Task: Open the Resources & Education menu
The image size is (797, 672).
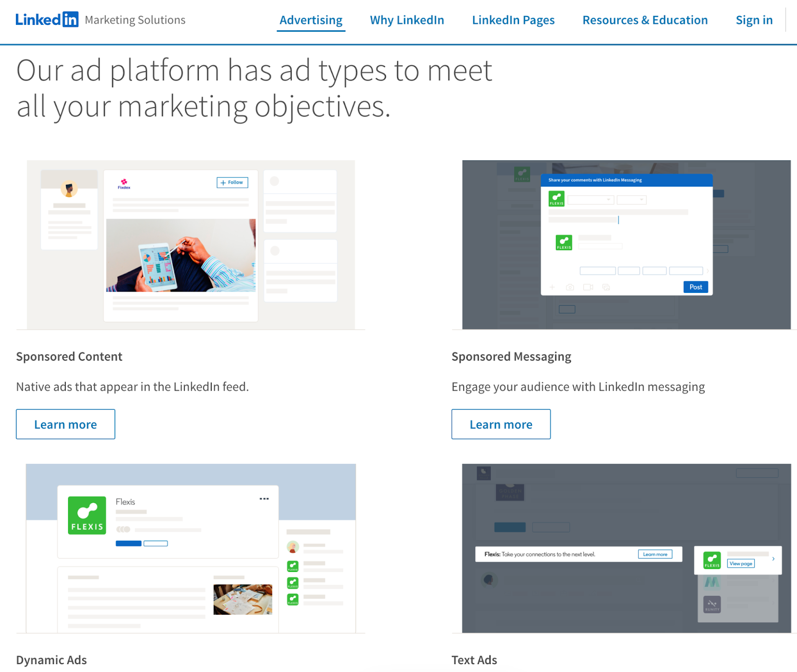Action: [x=645, y=20]
